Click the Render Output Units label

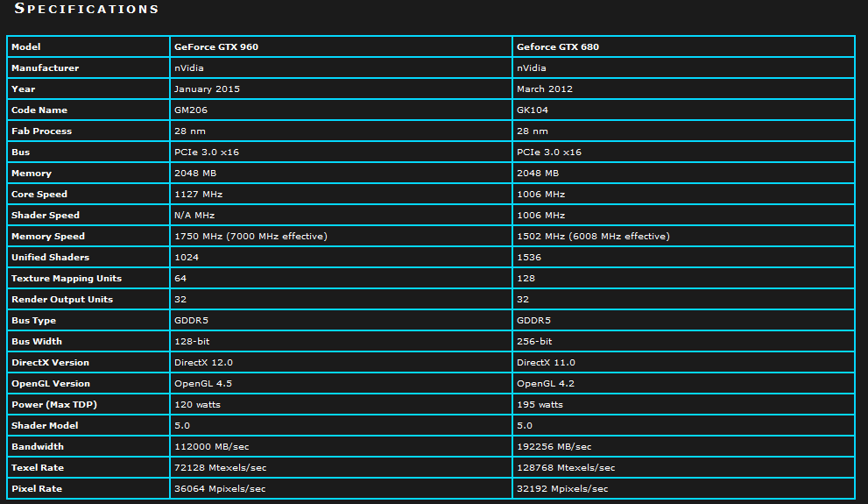click(62, 300)
